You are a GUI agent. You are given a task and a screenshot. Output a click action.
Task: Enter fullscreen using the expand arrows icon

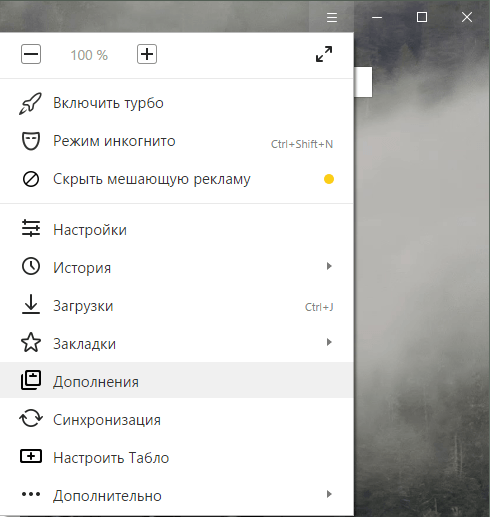click(x=324, y=54)
